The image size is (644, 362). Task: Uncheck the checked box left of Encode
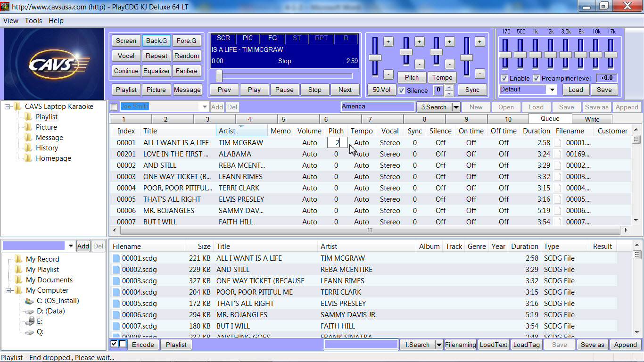(x=114, y=344)
